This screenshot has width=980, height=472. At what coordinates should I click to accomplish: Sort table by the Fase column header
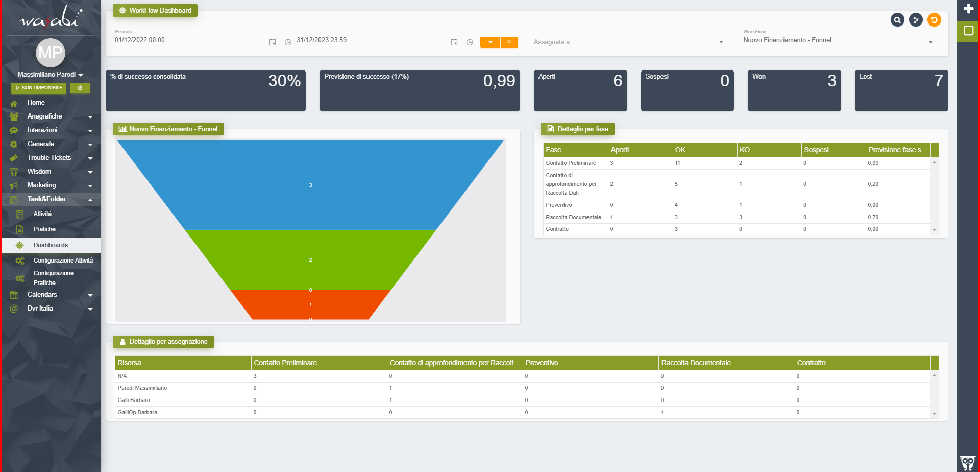click(575, 150)
